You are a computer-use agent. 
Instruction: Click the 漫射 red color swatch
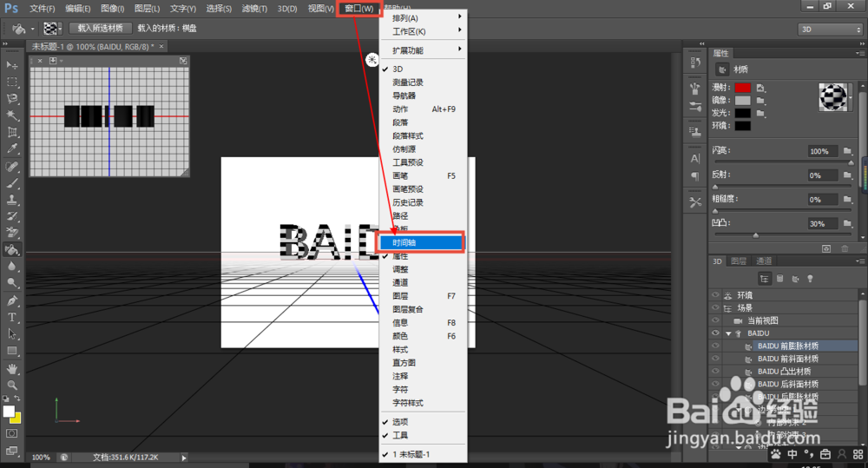click(x=742, y=88)
